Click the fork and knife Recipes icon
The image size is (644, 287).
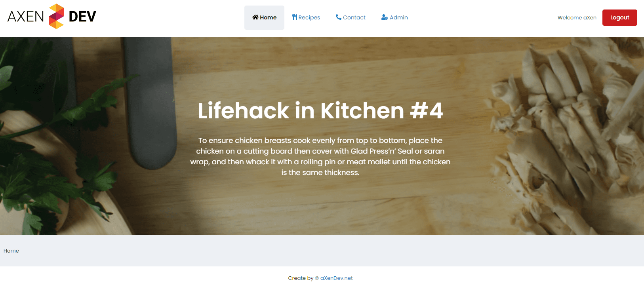(x=295, y=17)
